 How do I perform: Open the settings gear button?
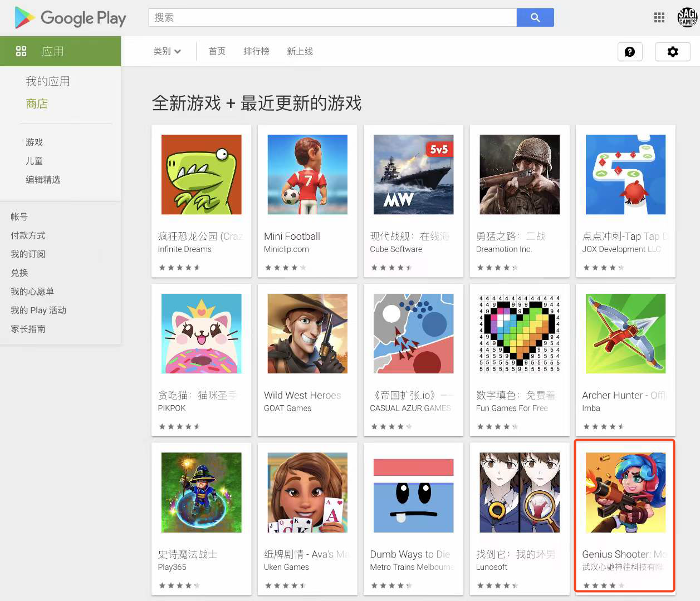coord(673,52)
